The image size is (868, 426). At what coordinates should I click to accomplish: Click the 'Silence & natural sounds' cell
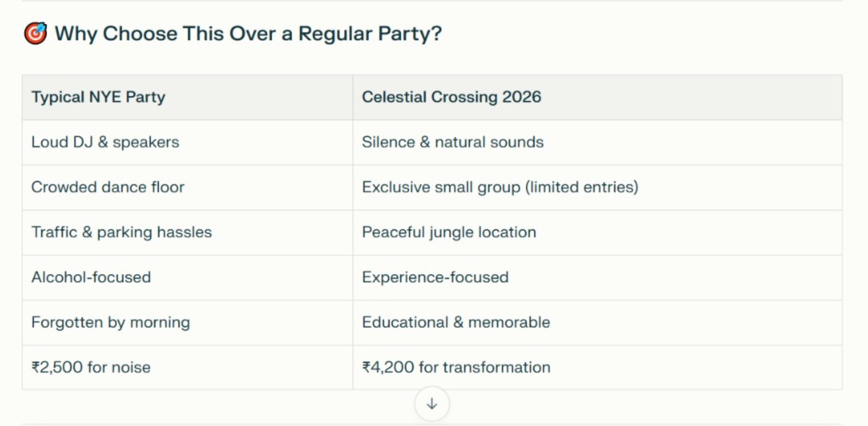[453, 143]
